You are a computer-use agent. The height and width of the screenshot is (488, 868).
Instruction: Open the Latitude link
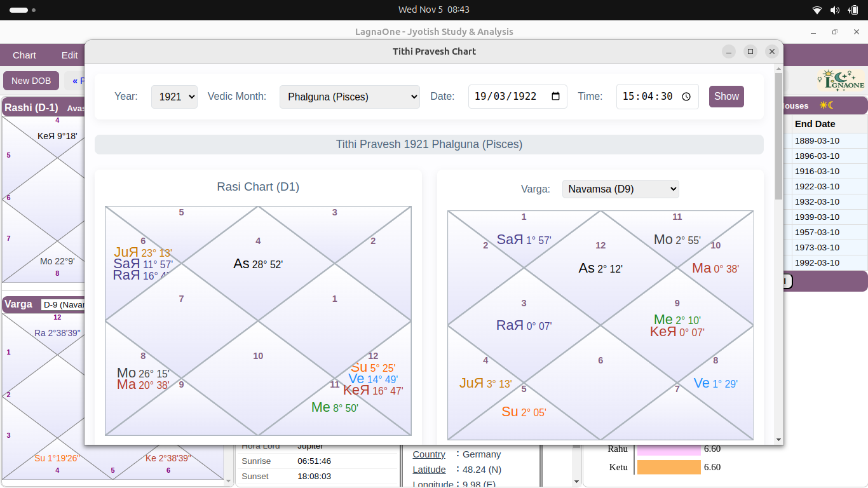428,469
